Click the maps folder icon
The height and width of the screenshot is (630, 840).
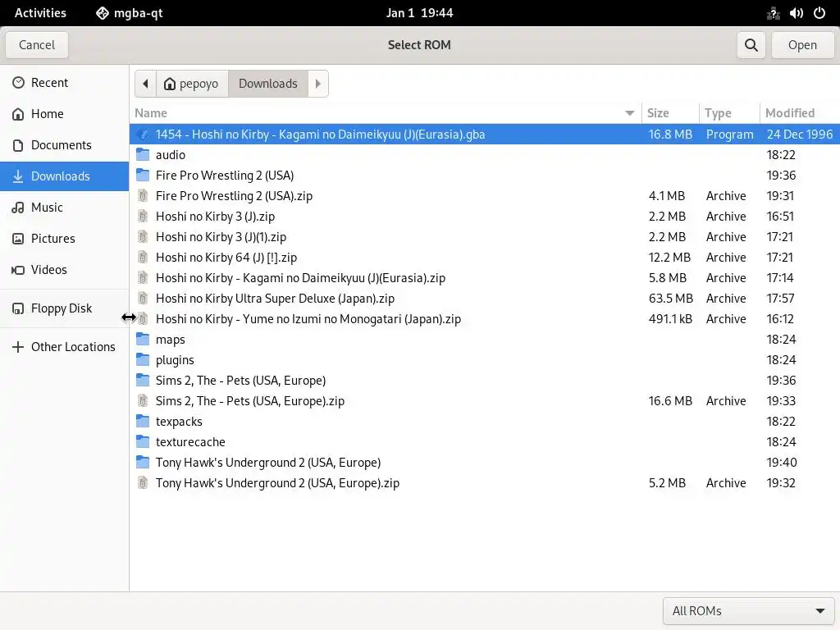[x=143, y=339]
